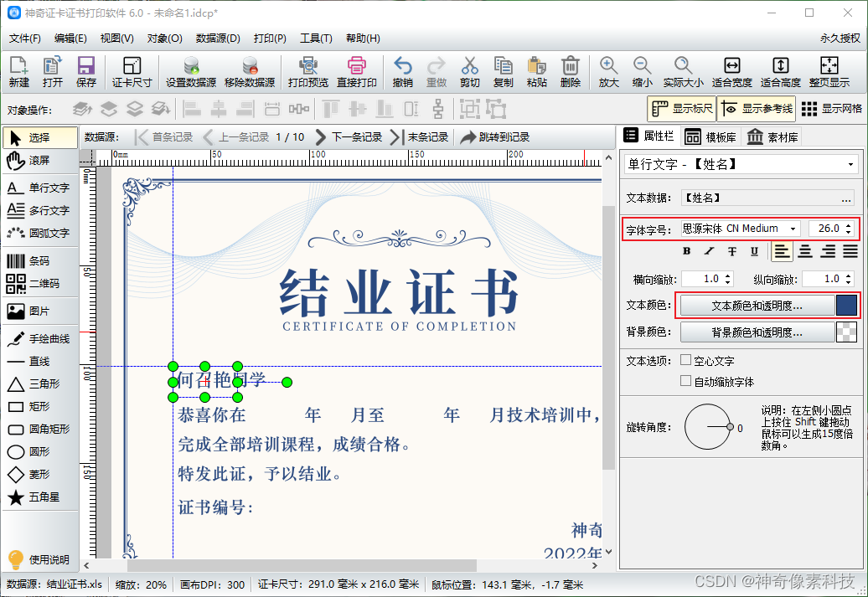Screen dimensions: 868x597
Task: Open 思源宋体 CN Medium font dropdown
Action: pos(741,229)
